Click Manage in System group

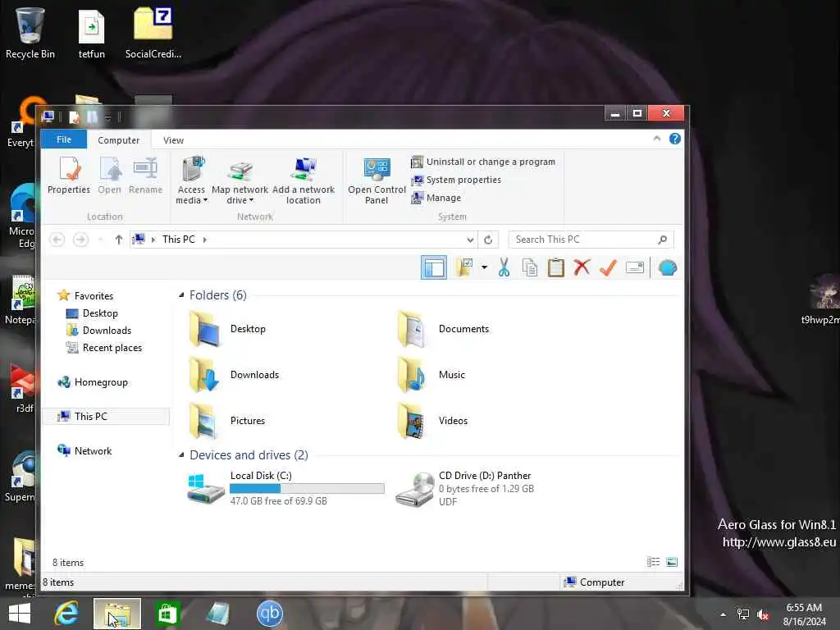436,198
